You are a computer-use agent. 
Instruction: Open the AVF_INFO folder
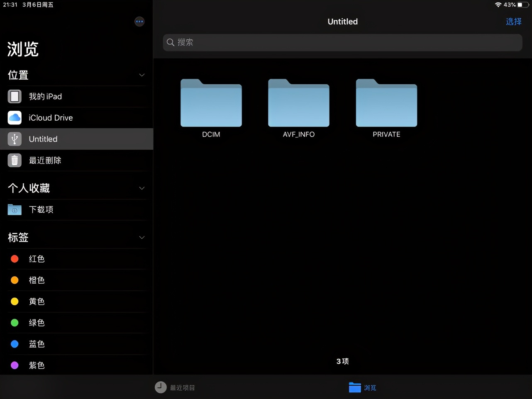click(298, 104)
